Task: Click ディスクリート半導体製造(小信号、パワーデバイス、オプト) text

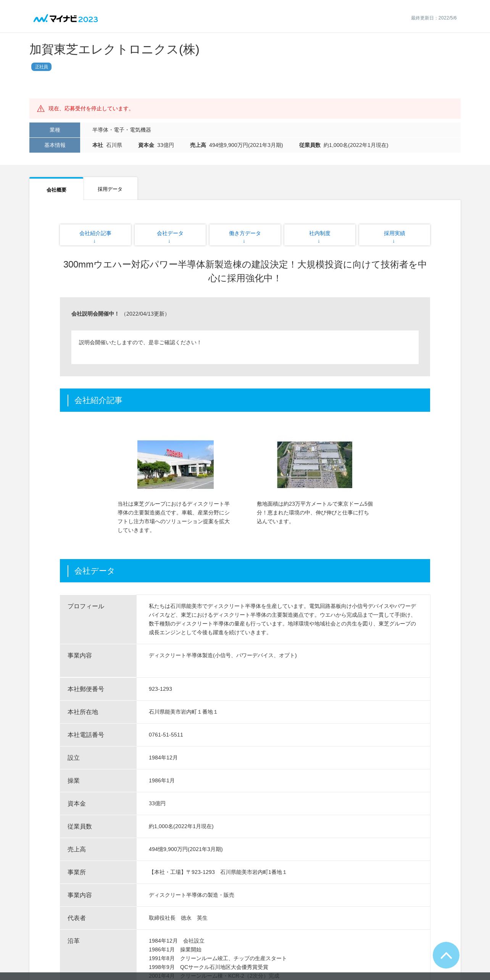Action: [x=222, y=655]
